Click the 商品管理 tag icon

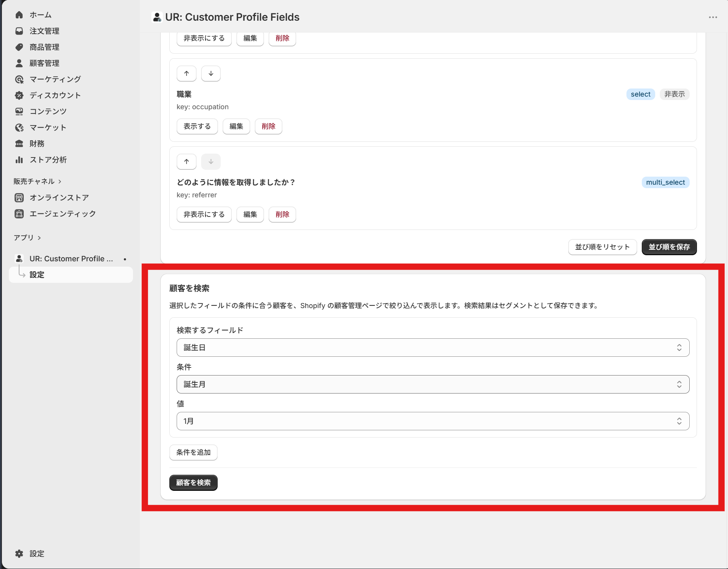coord(19,47)
